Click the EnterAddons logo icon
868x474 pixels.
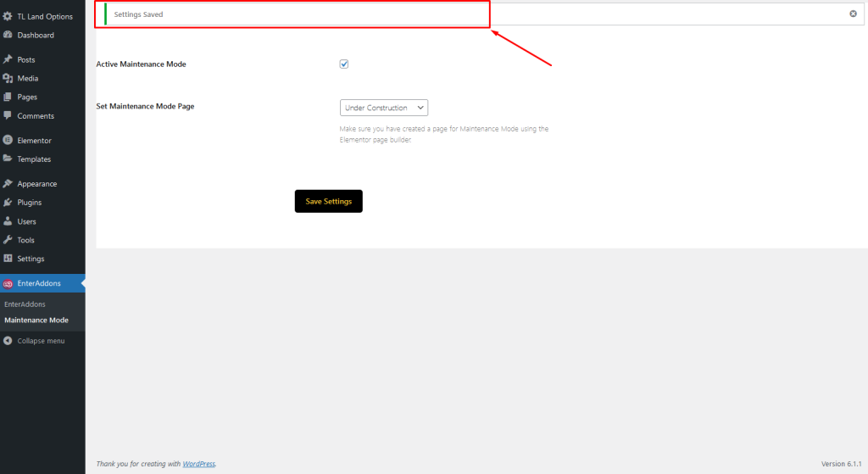(x=8, y=283)
